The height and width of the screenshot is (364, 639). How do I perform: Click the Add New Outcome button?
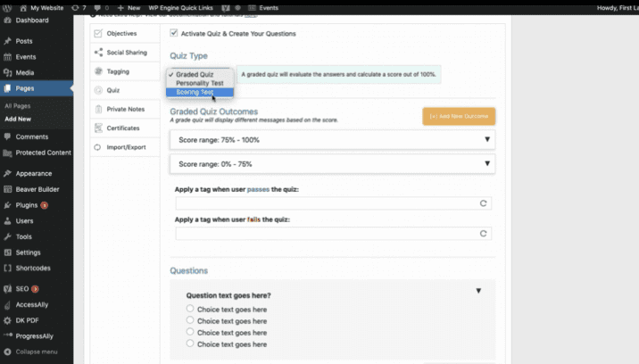click(x=459, y=116)
